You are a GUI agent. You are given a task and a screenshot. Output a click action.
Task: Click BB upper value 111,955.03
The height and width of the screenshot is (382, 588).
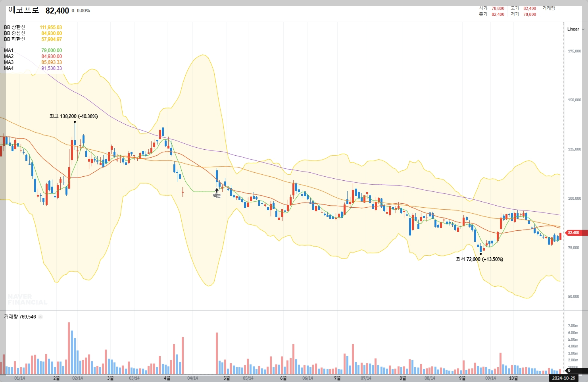click(51, 27)
